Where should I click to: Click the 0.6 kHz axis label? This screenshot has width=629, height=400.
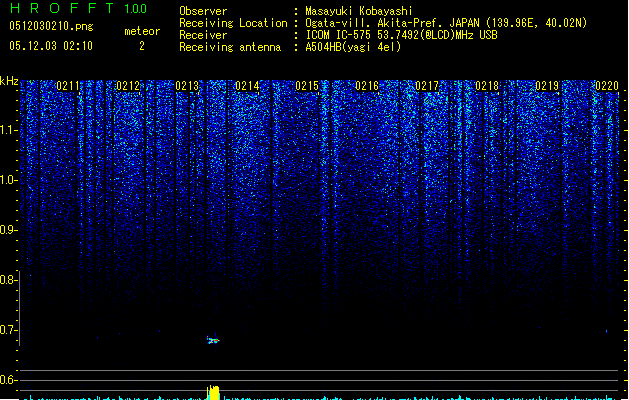pos(8,380)
